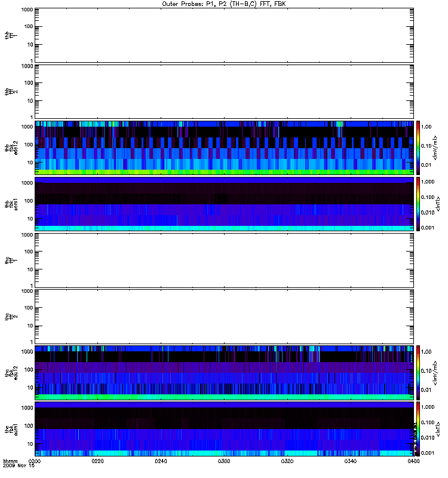
Task: Click the 0.10 value on thc edc12 color bar
Action: pyautogui.click(x=426, y=370)
